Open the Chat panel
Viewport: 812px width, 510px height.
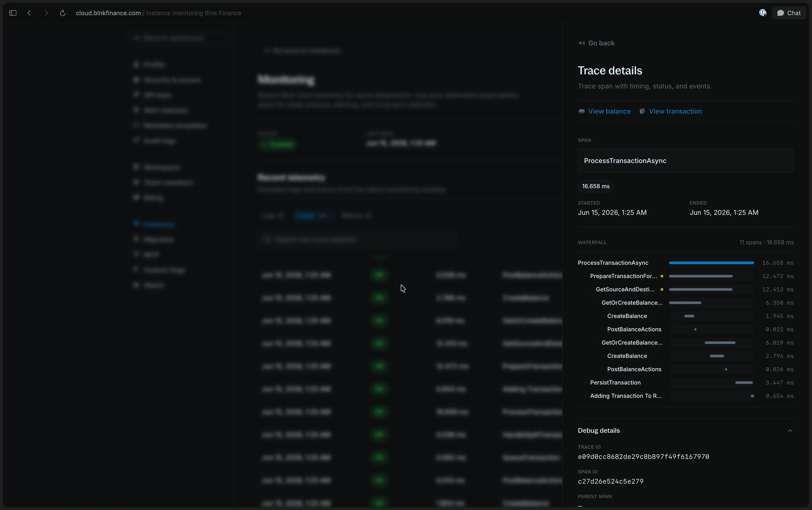789,13
